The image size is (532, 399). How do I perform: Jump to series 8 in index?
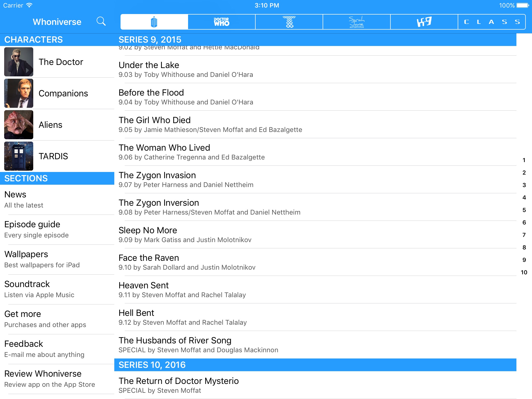[x=524, y=248]
